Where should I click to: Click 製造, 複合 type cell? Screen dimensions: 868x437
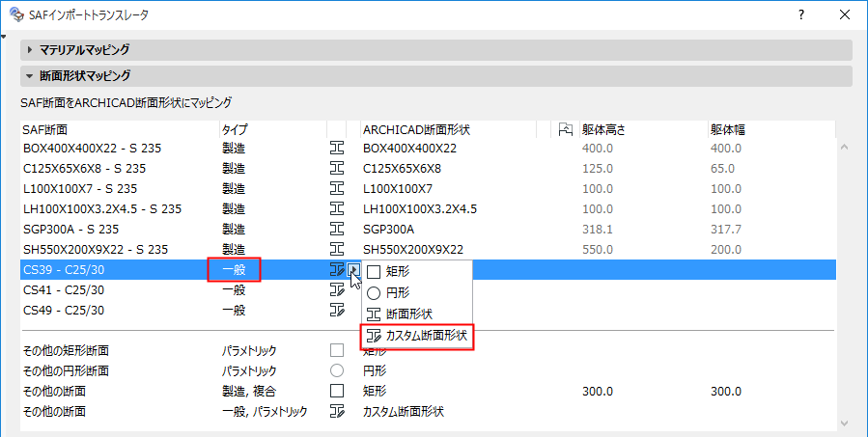[248, 391]
